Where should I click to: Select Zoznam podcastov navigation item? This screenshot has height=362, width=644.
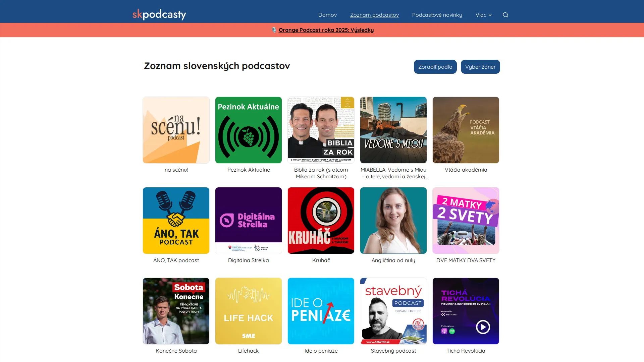374,15
